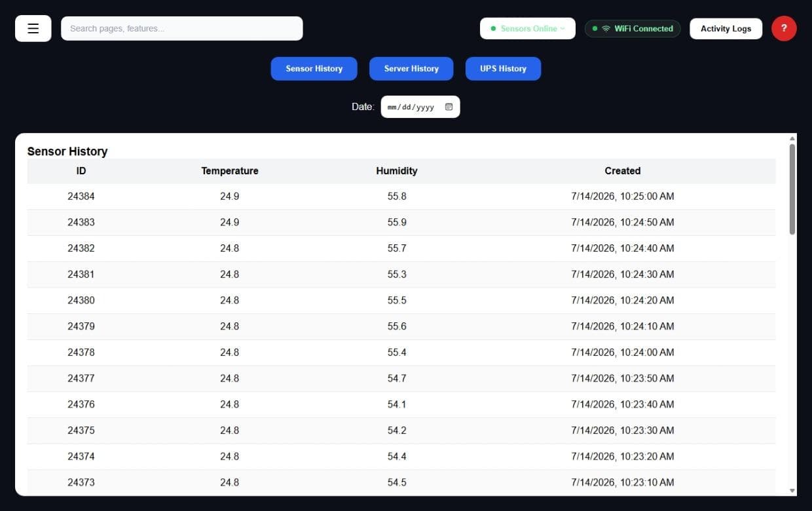Select row ID 24383
Image resolution: width=812 pixels, height=511 pixels.
pyautogui.click(x=401, y=223)
